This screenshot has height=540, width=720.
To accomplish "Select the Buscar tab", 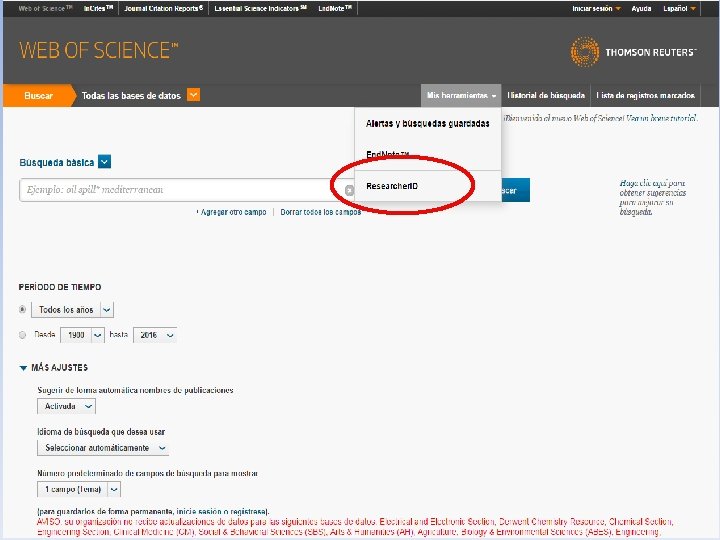I will (x=39, y=96).
